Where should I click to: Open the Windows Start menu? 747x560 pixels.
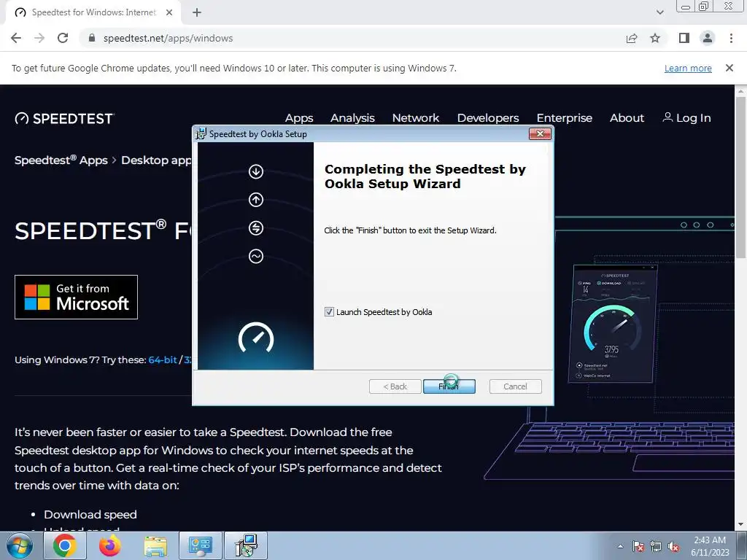coord(19,545)
